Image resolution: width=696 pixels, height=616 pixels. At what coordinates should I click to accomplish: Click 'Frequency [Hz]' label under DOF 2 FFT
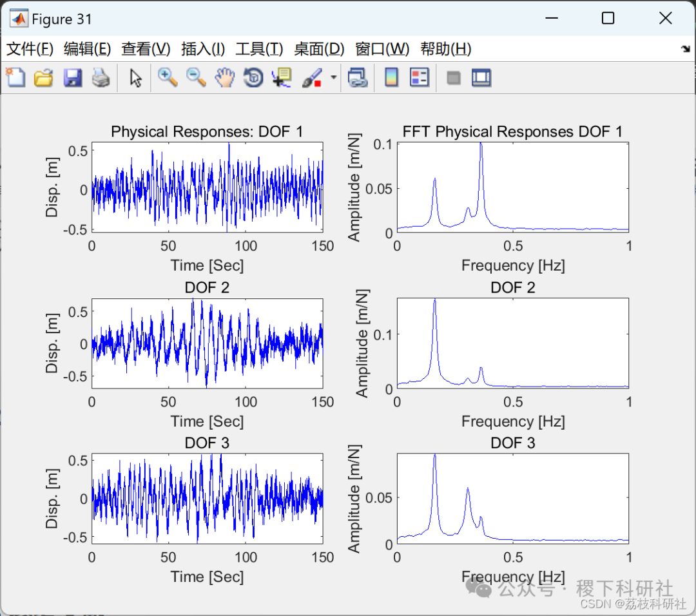(513, 421)
